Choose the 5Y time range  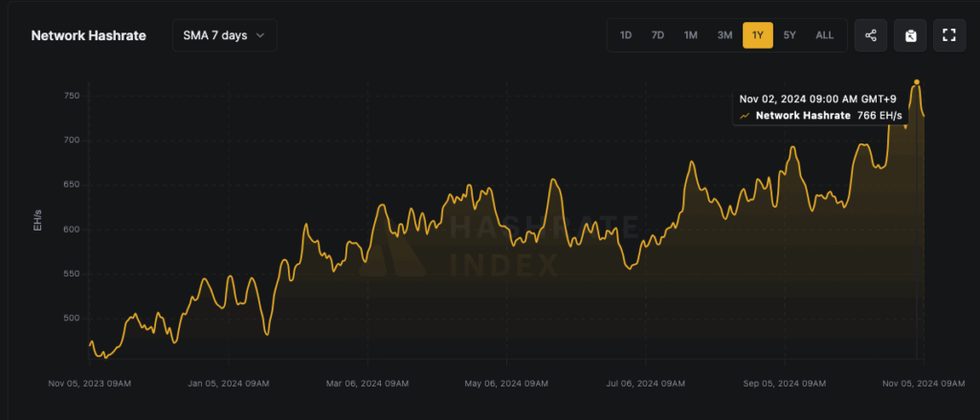(x=790, y=35)
